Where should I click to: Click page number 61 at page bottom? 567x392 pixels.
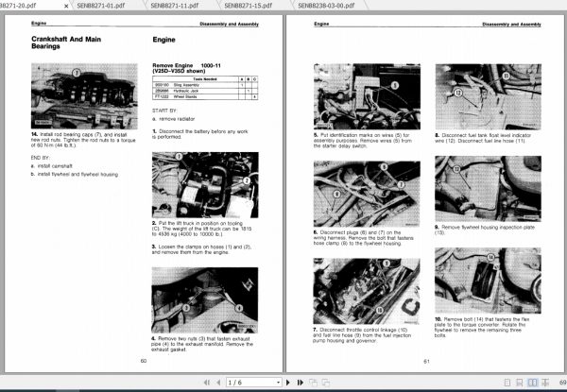(427, 361)
